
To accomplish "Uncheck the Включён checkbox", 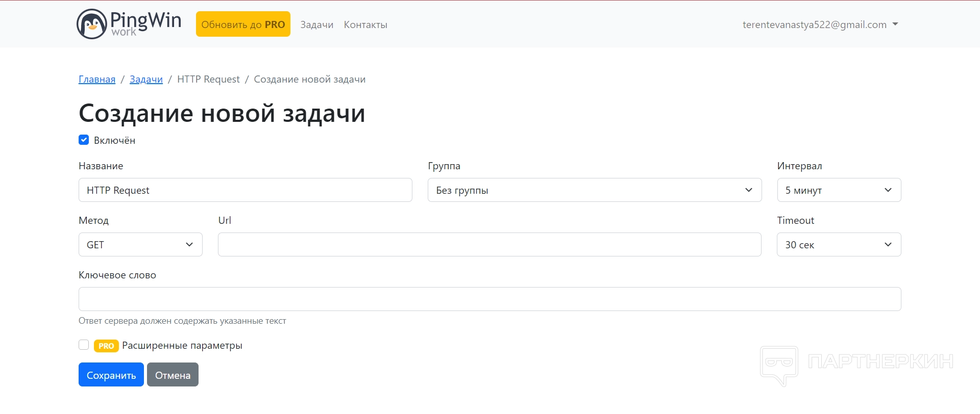I will click(84, 140).
